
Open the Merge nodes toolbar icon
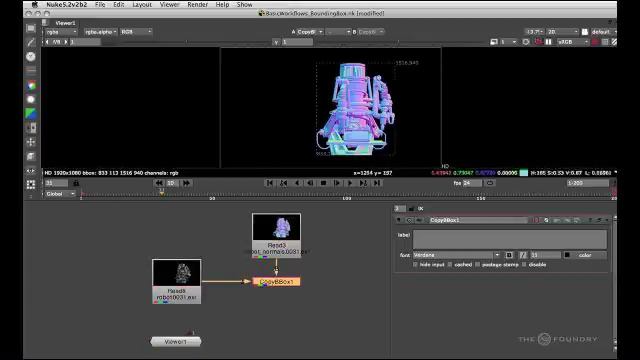31,128
